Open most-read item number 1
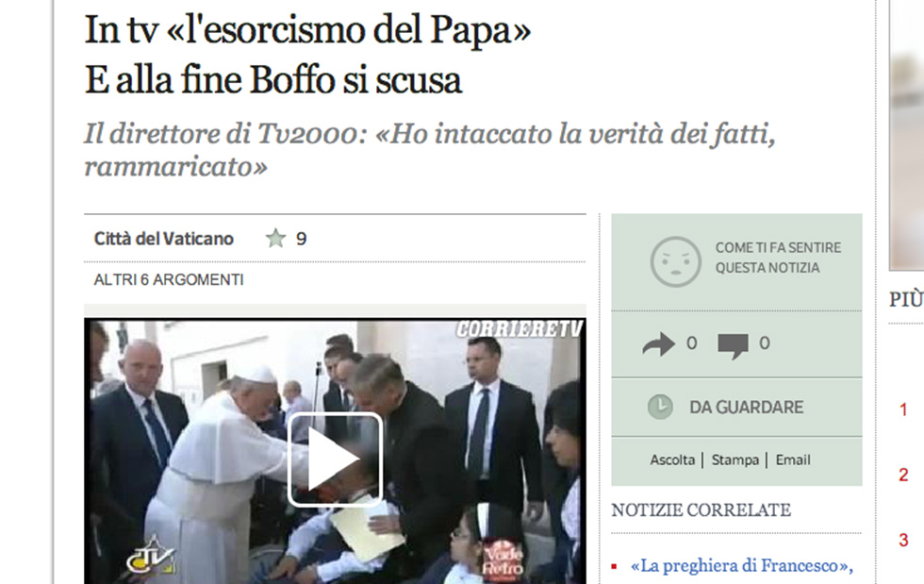 click(x=903, y=410)
